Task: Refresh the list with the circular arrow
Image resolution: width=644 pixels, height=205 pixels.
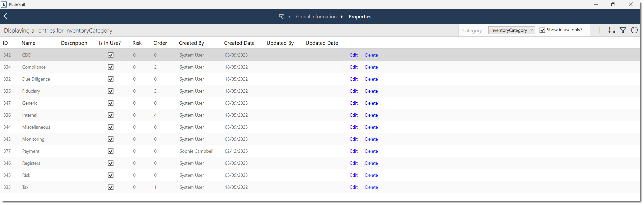Action: coord(634,30)
